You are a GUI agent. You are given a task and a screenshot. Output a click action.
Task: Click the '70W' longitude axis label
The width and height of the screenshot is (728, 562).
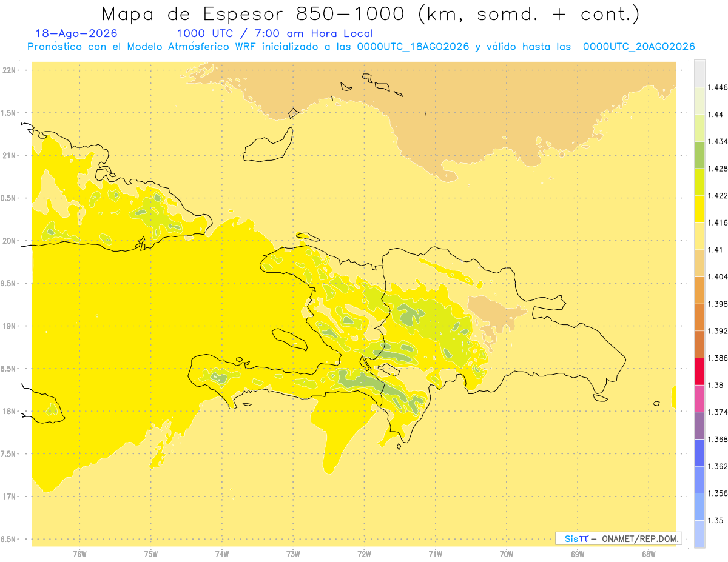[x=507, y=554]
